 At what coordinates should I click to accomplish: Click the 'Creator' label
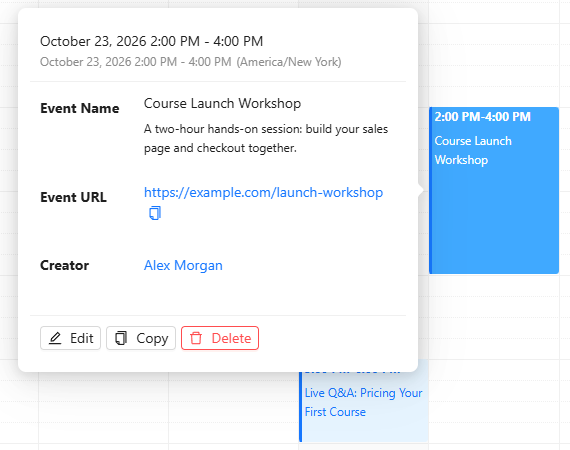(x=64, y=265)
